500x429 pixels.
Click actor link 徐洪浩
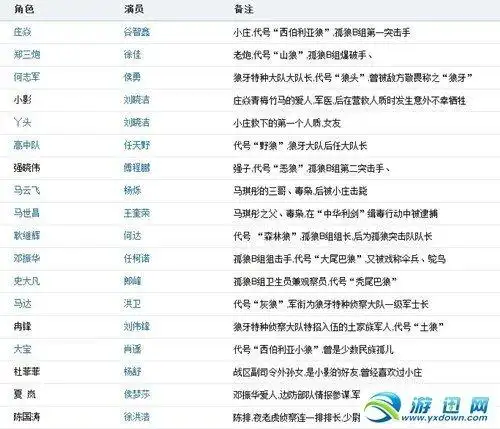[x=137, y=417]
